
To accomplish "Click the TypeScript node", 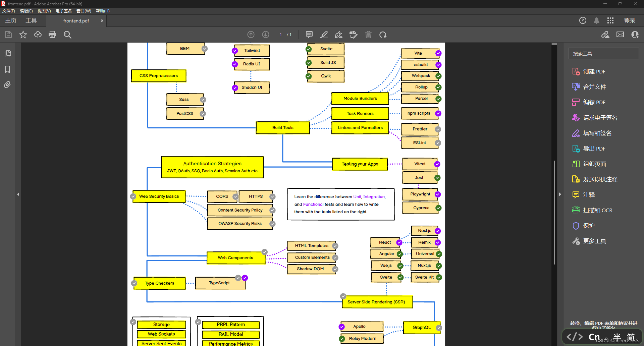I will pos(220,283).
